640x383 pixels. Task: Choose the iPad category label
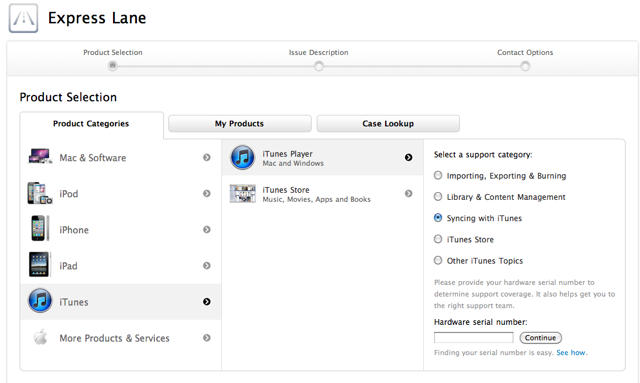click(68, 266)
